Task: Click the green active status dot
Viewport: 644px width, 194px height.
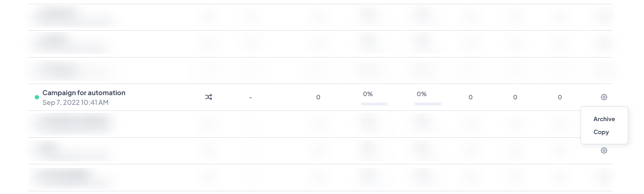Action: 37,97
